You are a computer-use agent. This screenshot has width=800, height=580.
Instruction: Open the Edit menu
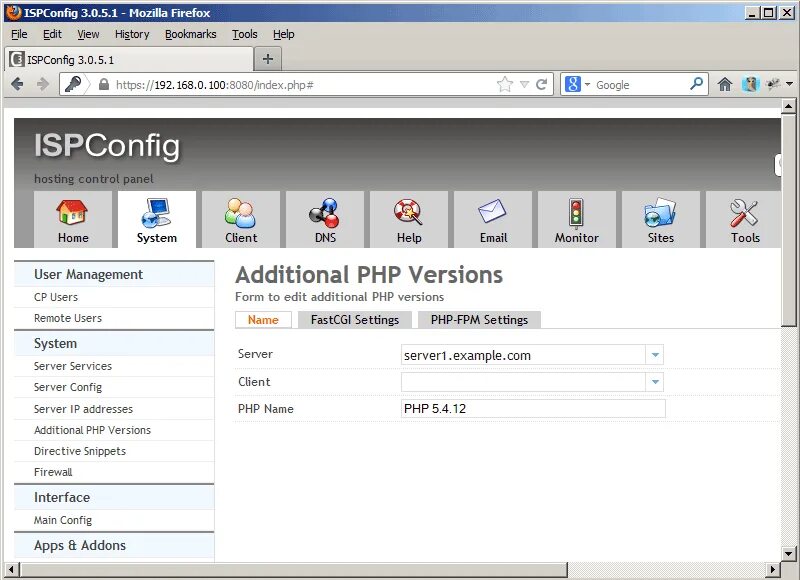52,34
